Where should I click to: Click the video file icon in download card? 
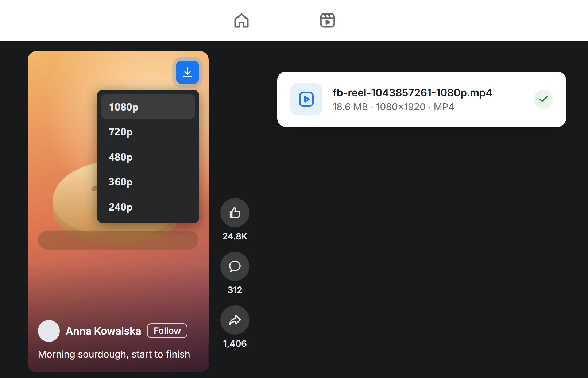coord(306,99)
